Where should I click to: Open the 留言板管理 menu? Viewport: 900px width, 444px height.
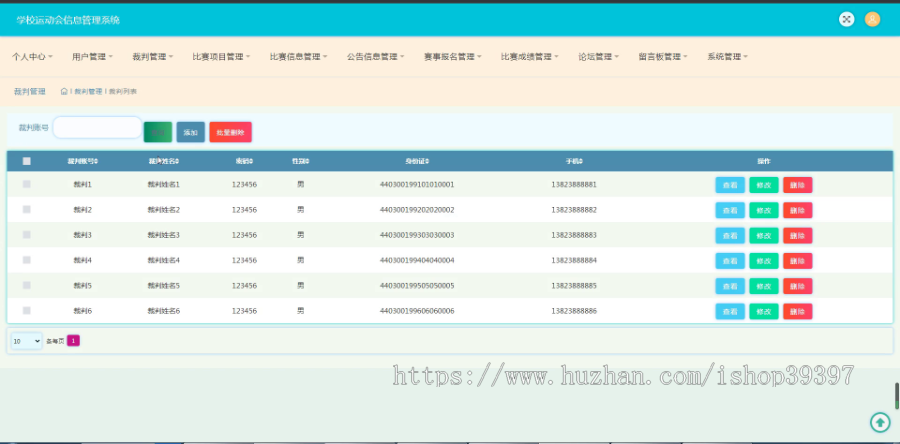(x=663, y=57)
